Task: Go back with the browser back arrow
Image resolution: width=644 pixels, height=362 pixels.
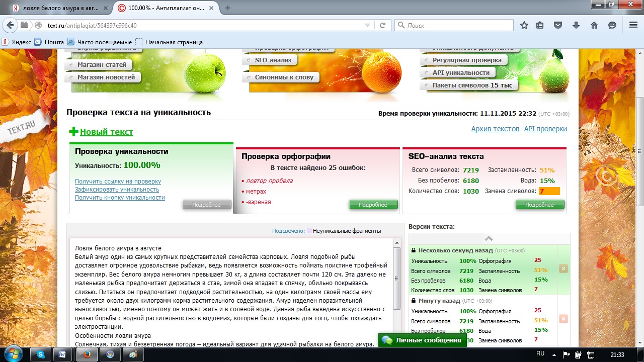Action: [x=10, y=25]
